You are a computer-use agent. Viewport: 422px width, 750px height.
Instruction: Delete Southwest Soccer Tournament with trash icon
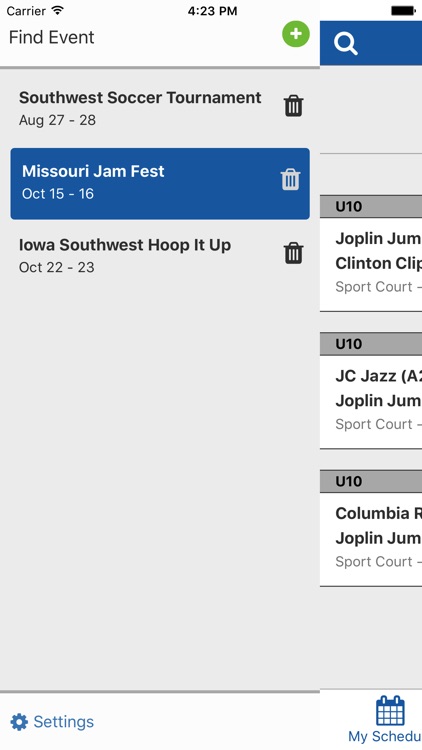tap(293, 106)
